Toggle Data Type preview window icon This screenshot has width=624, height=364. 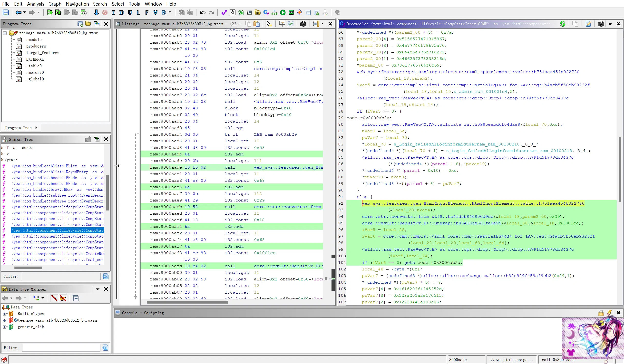pos(76,298)
